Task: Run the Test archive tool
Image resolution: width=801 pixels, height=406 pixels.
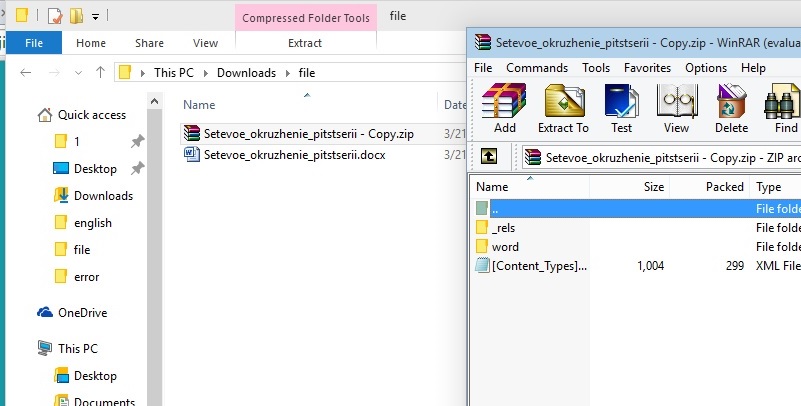Action: pos(621,102)
